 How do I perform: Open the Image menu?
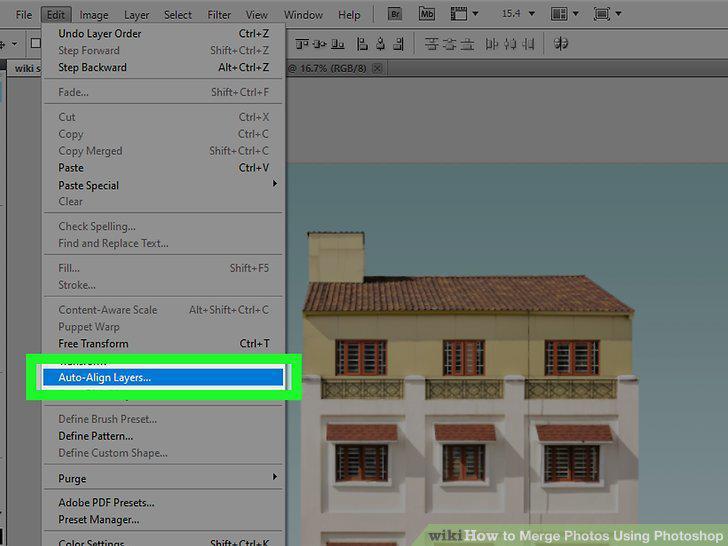point(94,15)
